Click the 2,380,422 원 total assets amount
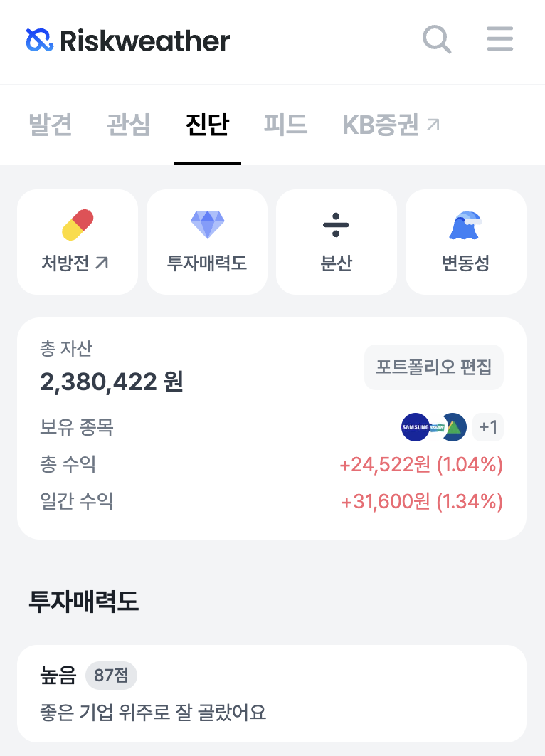Image resolution: width=545 pixels, height=756 pixels. click(112, 382)
